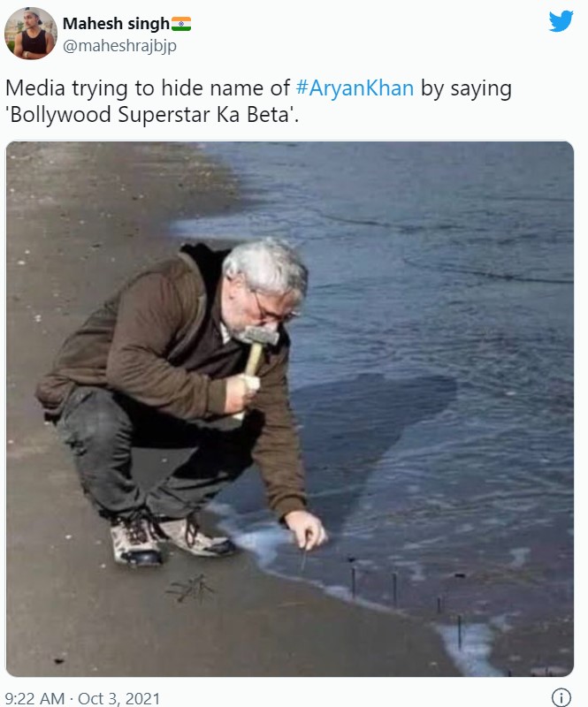
Task: Open the tweet info icon
Action: [561, 697]
